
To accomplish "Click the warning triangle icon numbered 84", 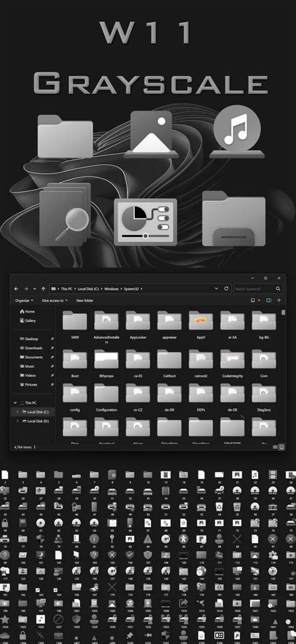I will [148, 539].
